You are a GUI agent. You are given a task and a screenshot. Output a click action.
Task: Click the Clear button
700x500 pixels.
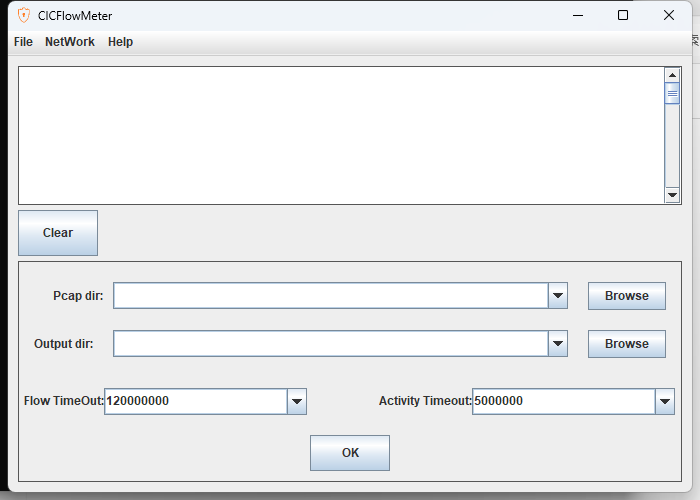click(58, 233)
